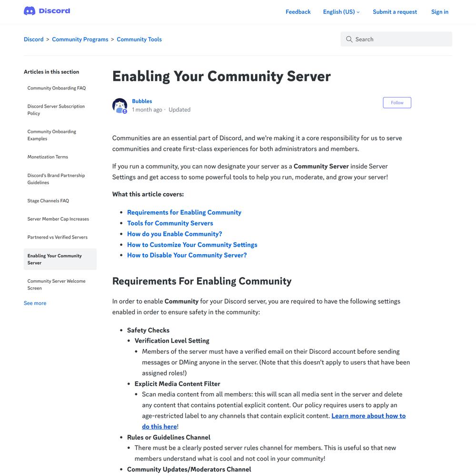The image size is (476, 476).
Task: Click the article title Enabling Your Community Server
Action: (x=221, y=76)
